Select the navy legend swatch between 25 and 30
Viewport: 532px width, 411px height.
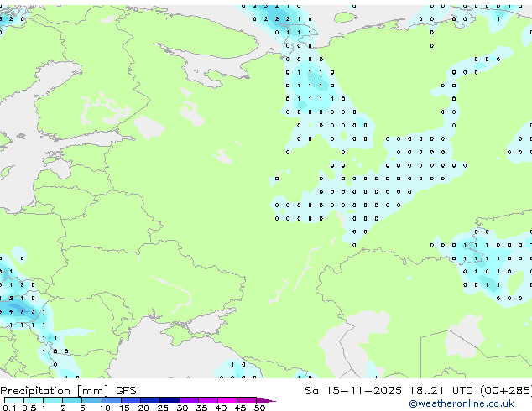click(x=170, y=400)
